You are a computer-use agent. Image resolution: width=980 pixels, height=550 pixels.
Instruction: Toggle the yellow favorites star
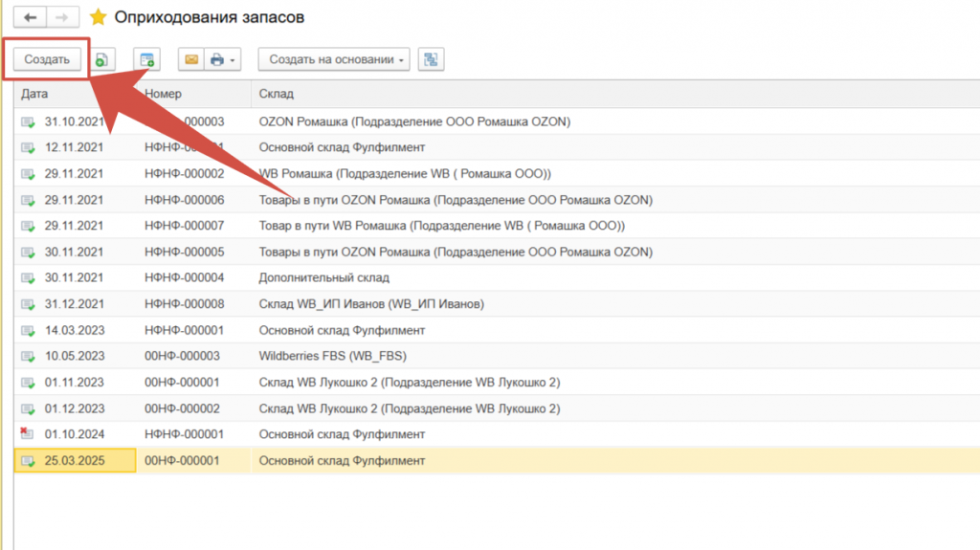click(98, 17)
